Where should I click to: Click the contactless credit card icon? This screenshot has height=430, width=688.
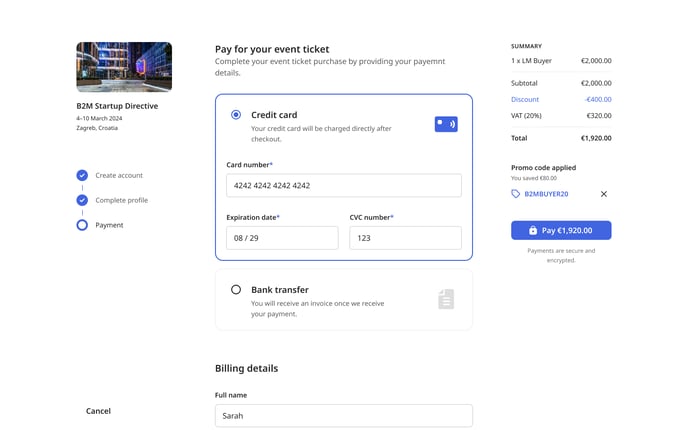point(446,124)
